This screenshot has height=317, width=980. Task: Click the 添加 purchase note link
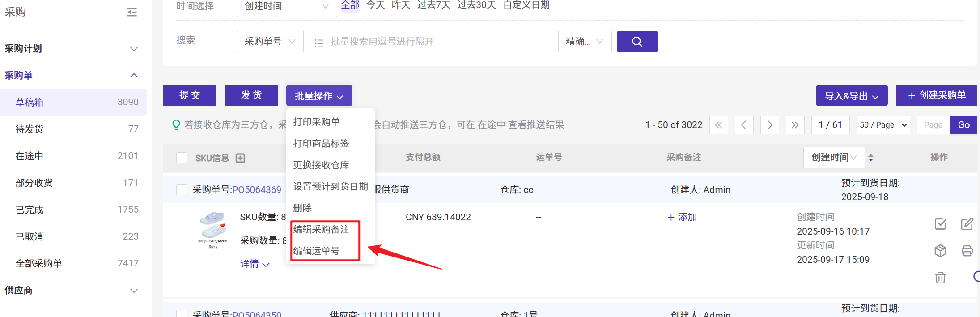[682, 217]
